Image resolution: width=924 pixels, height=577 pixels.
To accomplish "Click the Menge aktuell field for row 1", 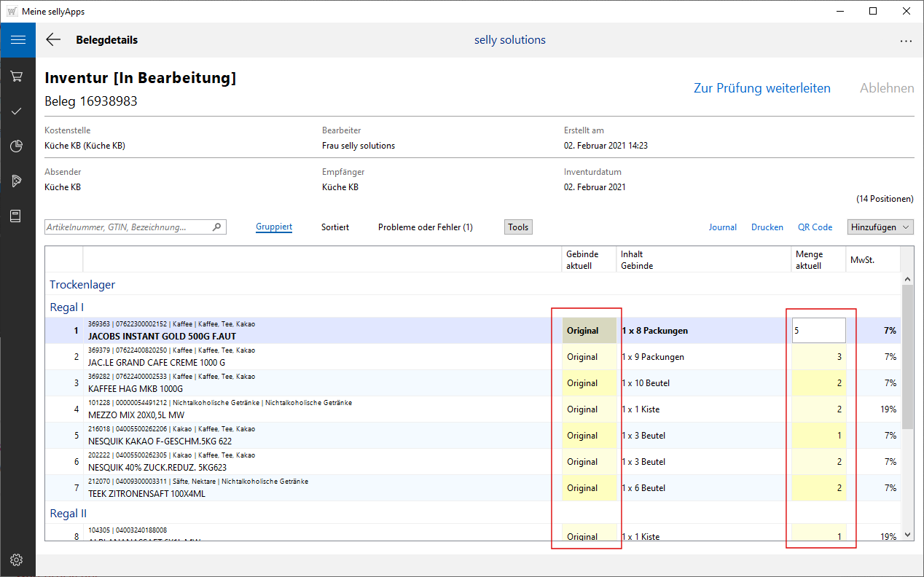I will [819, 330].
